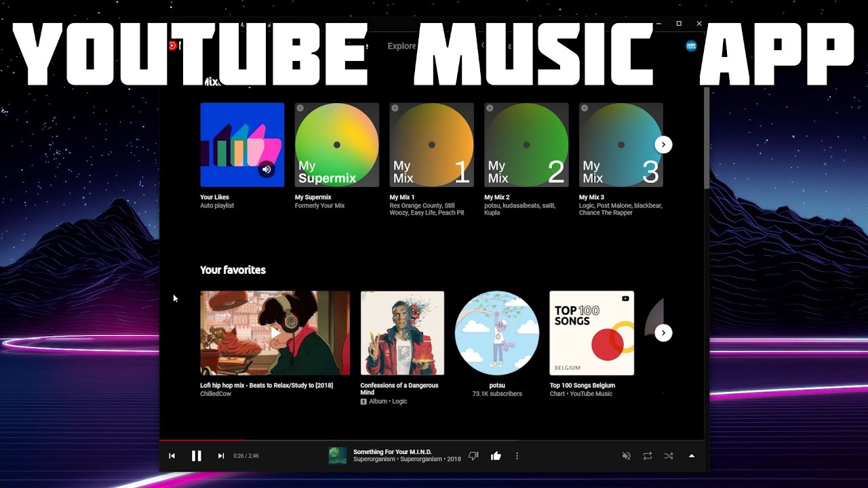This screenshot has height=488, width=868.
Task: Show more favorites with the lower carousel arrow
Action: coord(663,333)
